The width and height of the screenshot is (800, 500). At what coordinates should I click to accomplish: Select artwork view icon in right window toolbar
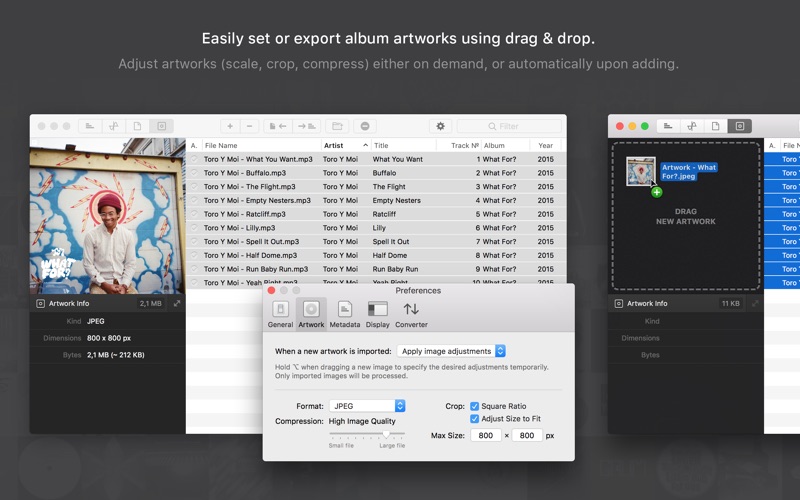pos(740,126)
